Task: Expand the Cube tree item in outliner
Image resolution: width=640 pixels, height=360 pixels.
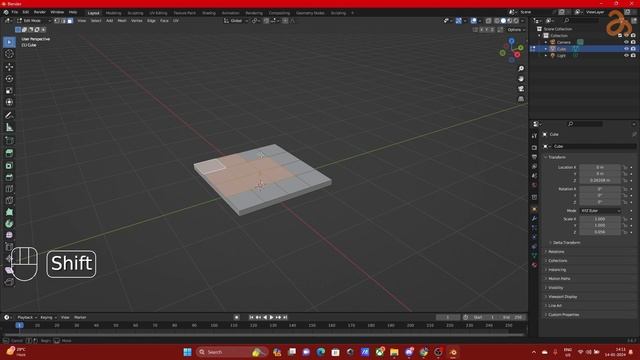Action: [546, 49]
